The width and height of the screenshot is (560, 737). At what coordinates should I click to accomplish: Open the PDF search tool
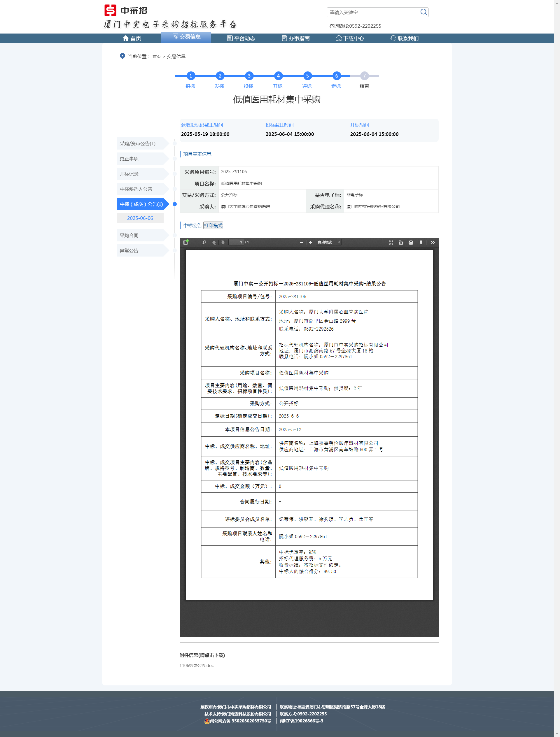[x=204, y=243]
